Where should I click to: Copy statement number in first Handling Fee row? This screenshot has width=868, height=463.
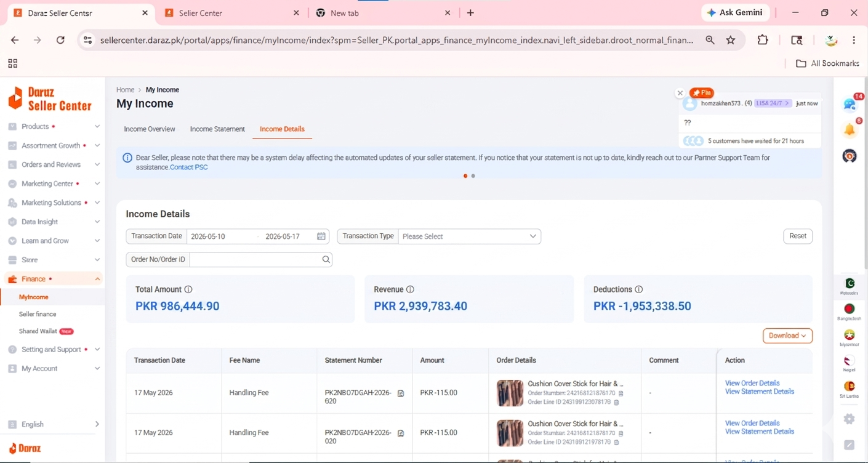[x=401, y=393]
